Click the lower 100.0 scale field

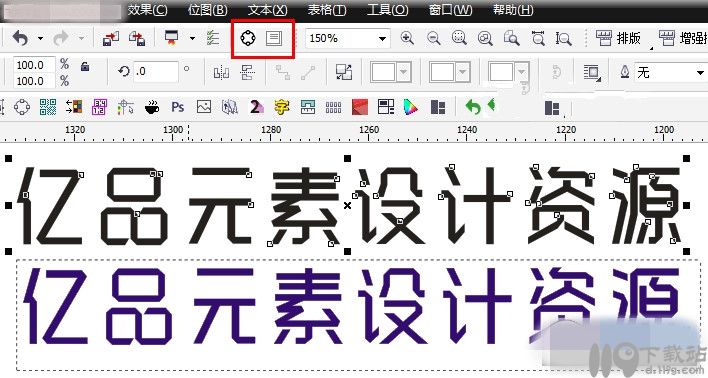pos(34,81)
